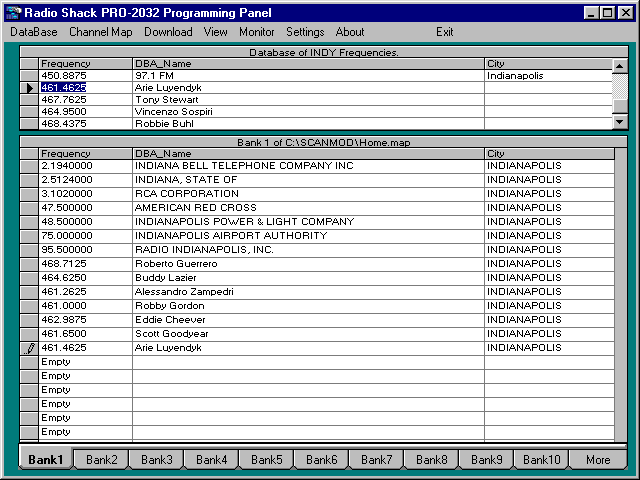The height and width of the screenshot is (480, 640).
Task: Click the 468.4375 frequency cell
Action: pyautogui.click(x=85, y=124)
